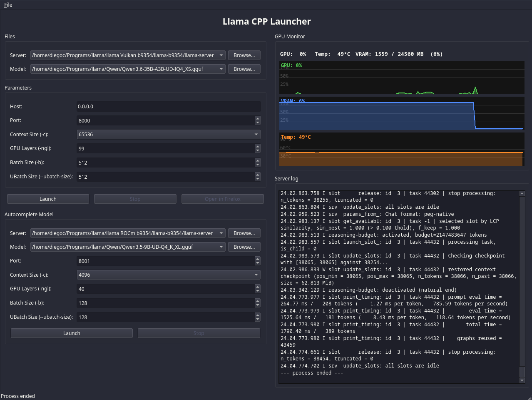
Task: Launch the Autocomplete model server
Action: [72, 333]
